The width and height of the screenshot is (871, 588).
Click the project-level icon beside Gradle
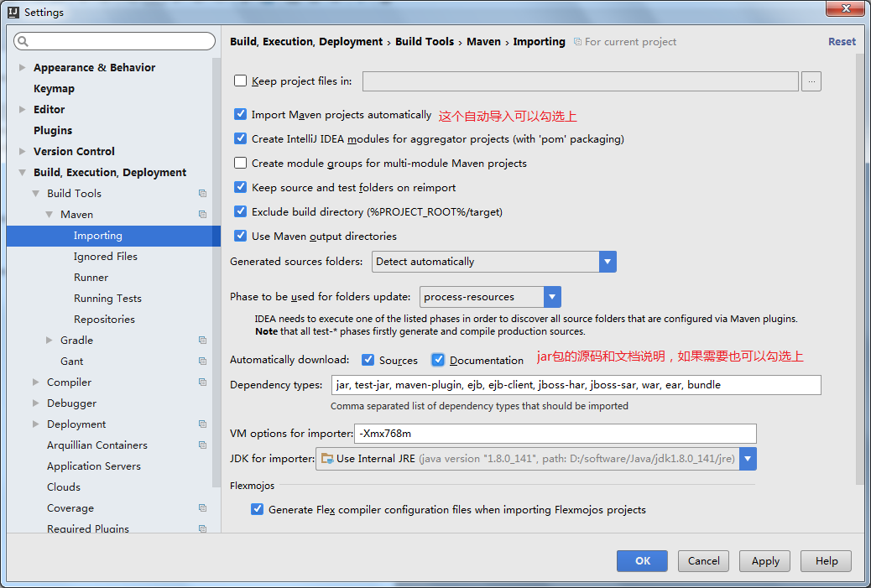[202, 341]
